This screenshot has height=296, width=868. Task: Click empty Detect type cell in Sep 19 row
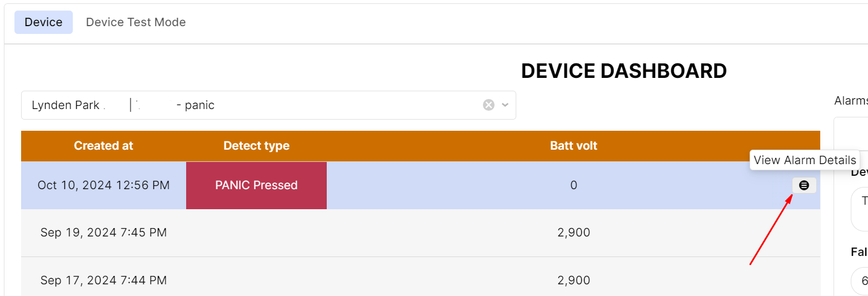pyautogui.click(x=256, y=233)
